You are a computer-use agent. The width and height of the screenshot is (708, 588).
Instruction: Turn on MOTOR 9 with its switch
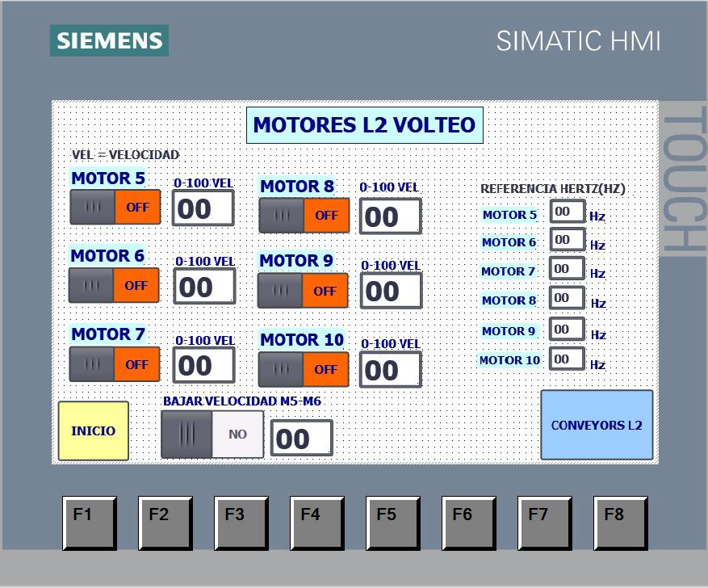coord(304,290)
